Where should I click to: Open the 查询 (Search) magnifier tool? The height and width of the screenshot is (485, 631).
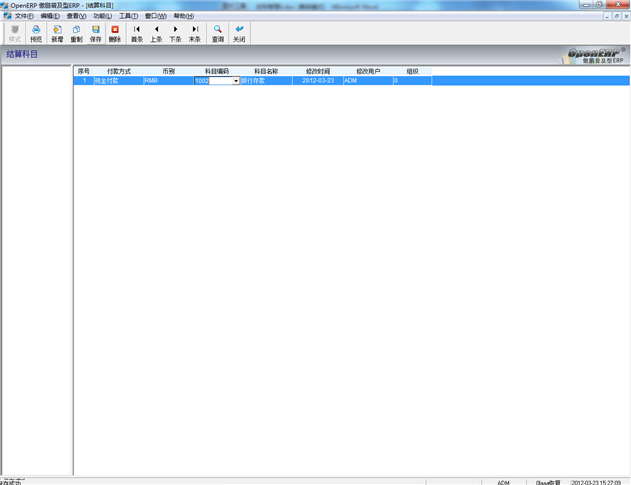(x=217, y=33)
